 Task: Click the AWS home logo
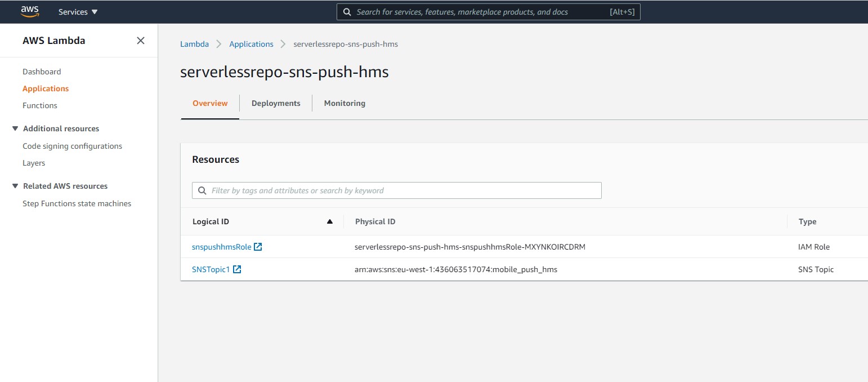[30, 11]
